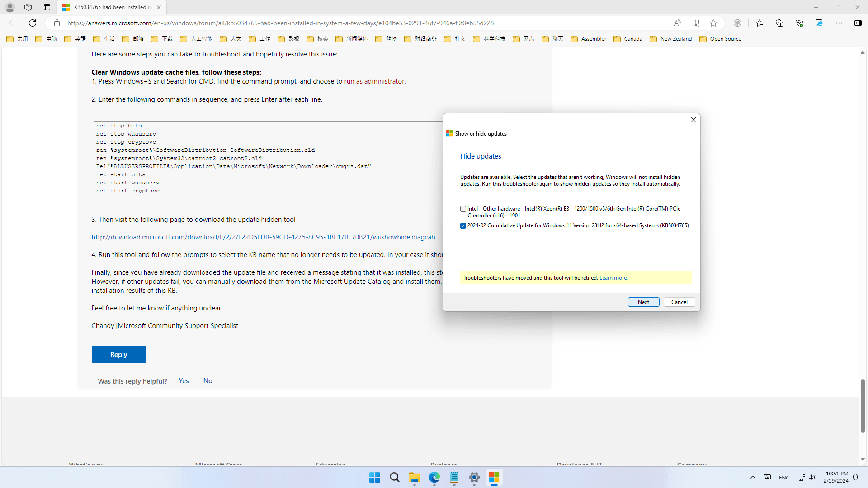The height and width of the screenshot is (488, 868).
Task: Check the Intel PCIe Controller update box
Action: [463, 209]
